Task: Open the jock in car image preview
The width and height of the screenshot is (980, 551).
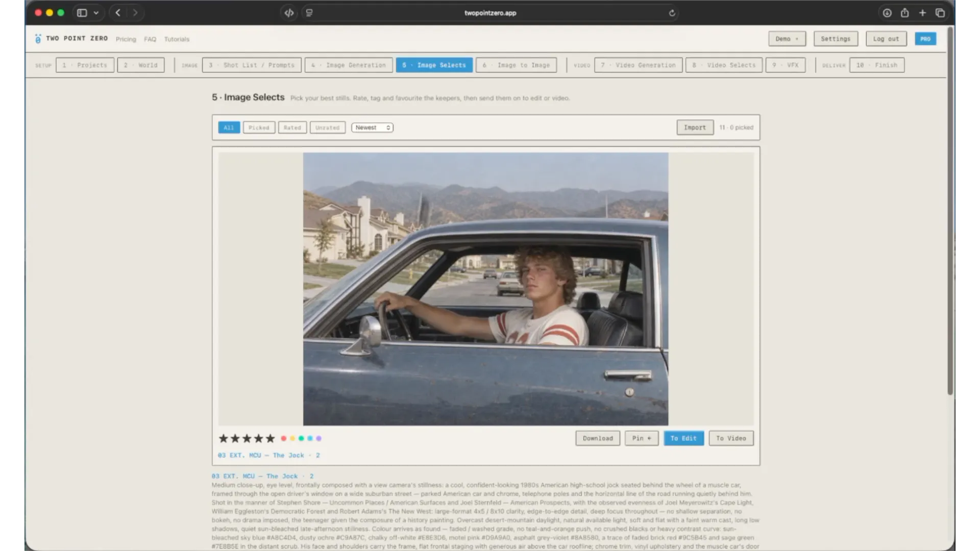Action: click(485, 289)
